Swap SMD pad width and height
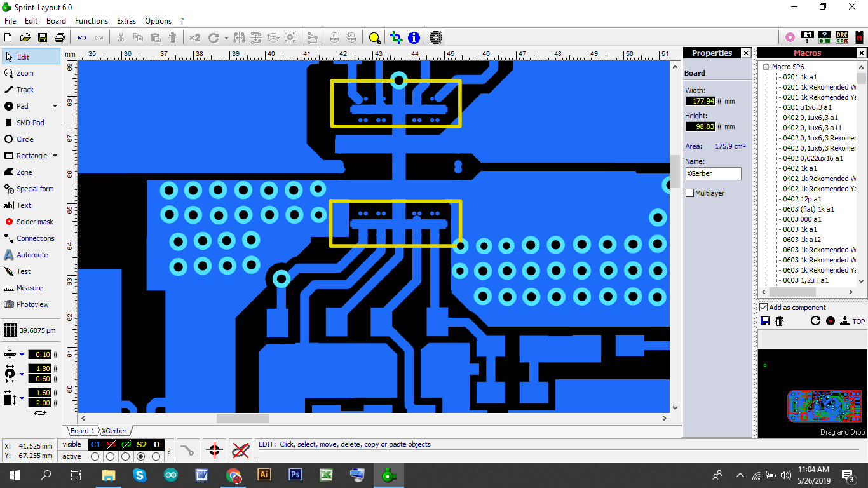This screenshot has height=488, width=868. (x=40, y=413)
